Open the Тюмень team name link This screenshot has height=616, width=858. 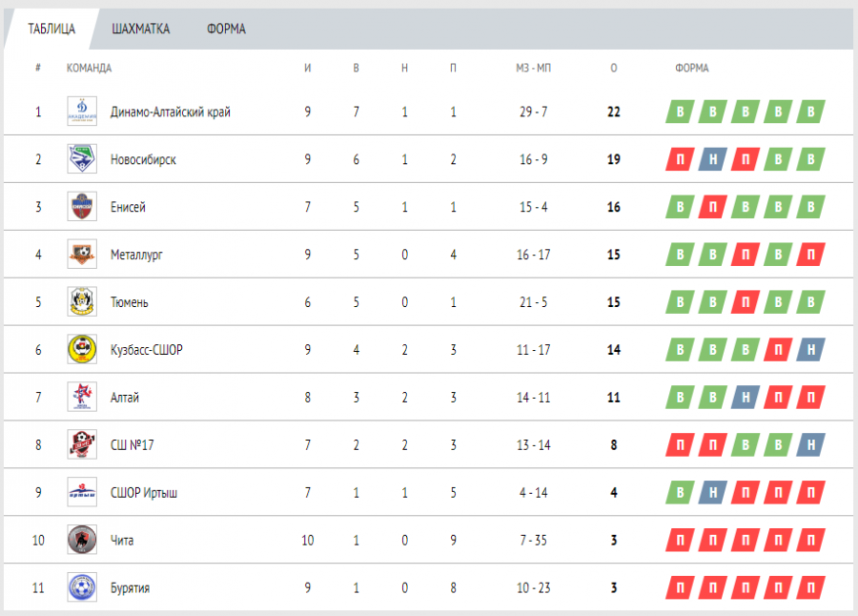click(x=130, y=302)
